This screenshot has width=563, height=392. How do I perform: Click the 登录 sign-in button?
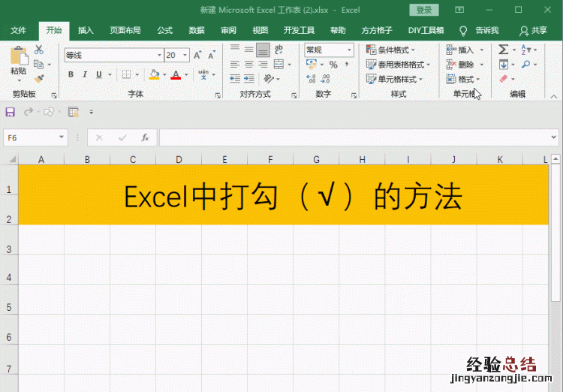point(424,10)
